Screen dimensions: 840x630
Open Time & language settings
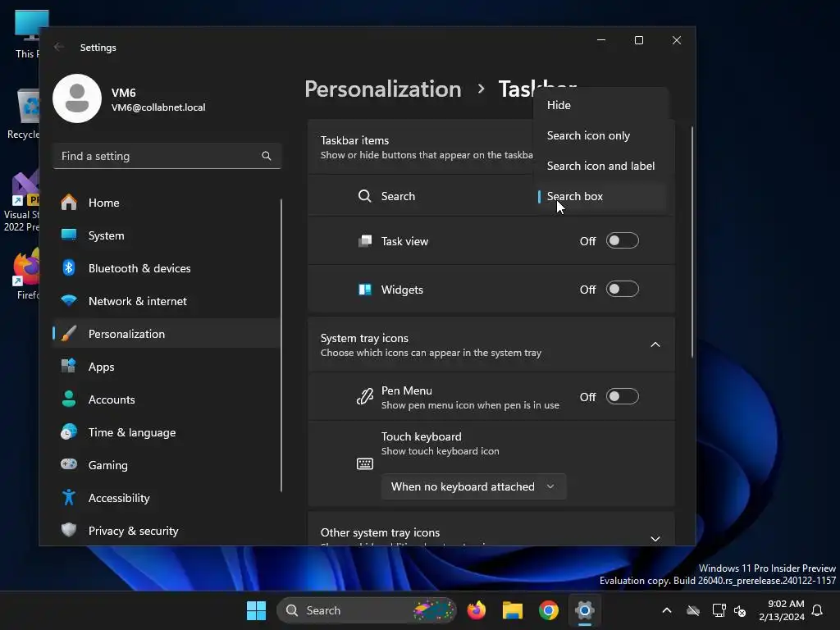(x=166, y=432)
